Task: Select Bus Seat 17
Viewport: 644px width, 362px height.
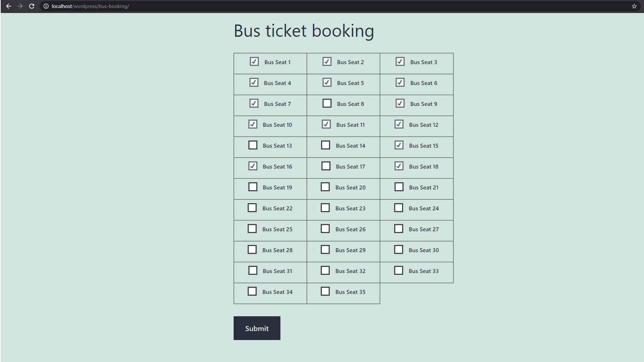Action: pos(326,166)
